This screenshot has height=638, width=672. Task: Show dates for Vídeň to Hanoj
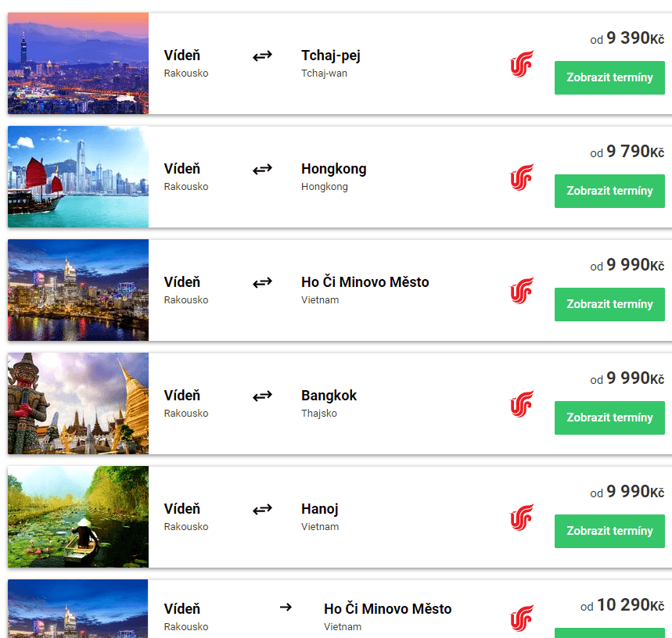[x=609, y=531]
